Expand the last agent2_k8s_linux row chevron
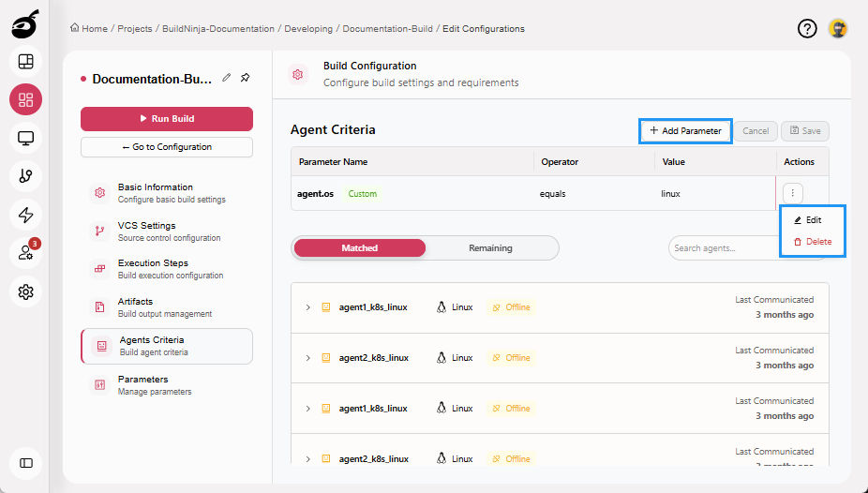868x493 pixels. pyautogui.click(x=307, y=458)
